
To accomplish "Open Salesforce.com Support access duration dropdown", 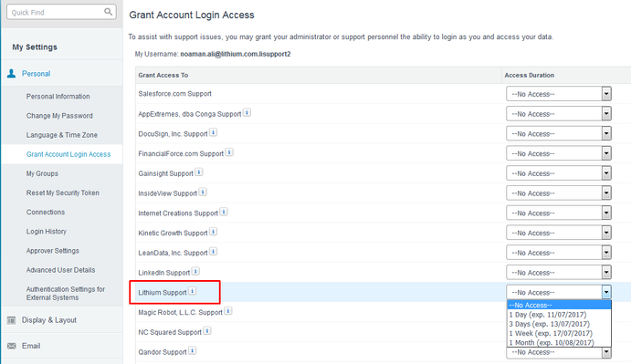I will [559, 94].
